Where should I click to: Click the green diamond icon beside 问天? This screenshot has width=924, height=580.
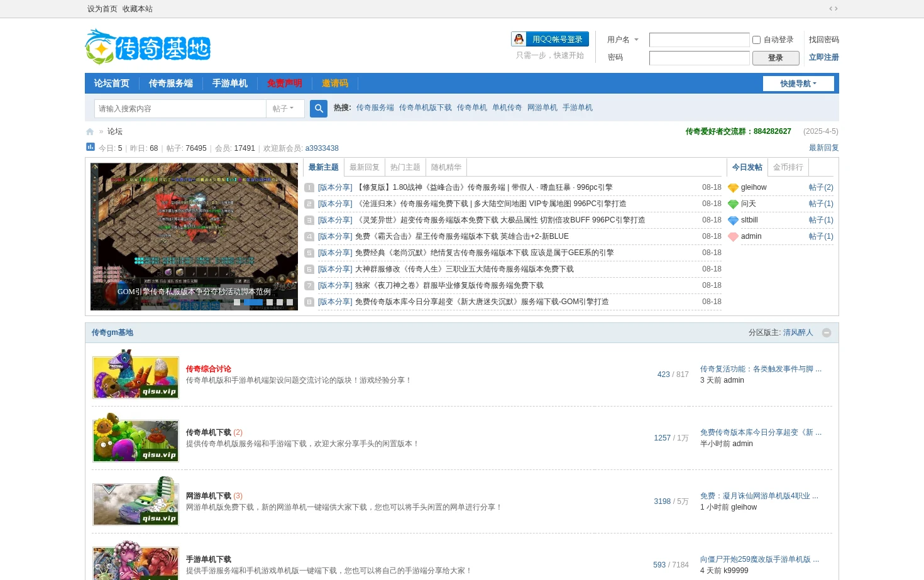[x=733, y=204]
